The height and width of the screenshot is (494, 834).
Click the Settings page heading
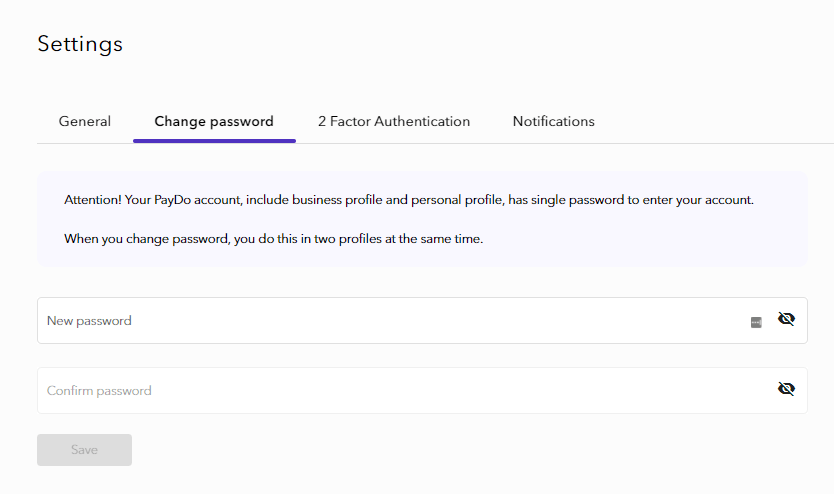point(80,44)
